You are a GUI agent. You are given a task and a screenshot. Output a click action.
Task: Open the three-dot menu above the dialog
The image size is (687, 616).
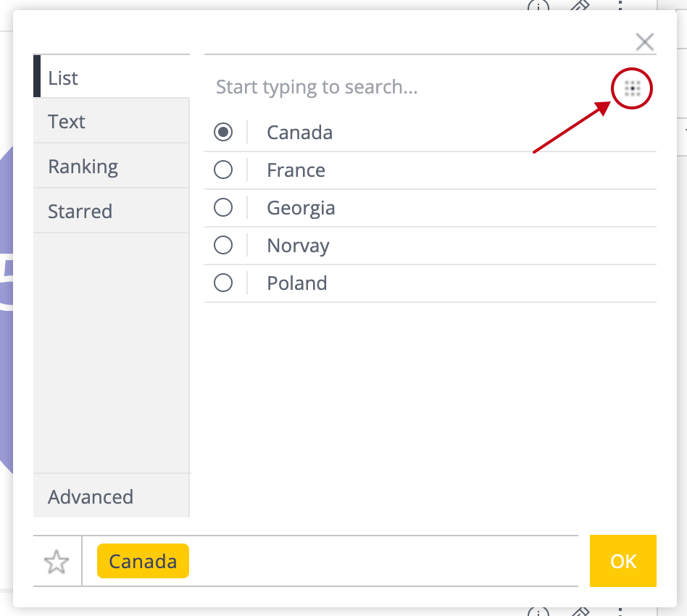pyautogui.click(x=620, y=6)
